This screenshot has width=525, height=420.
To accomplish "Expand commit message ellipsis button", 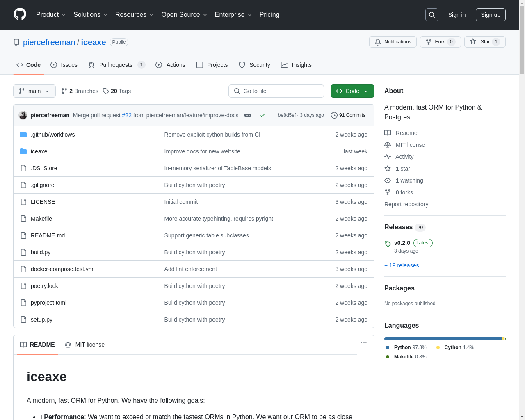I will coord(248,115).
